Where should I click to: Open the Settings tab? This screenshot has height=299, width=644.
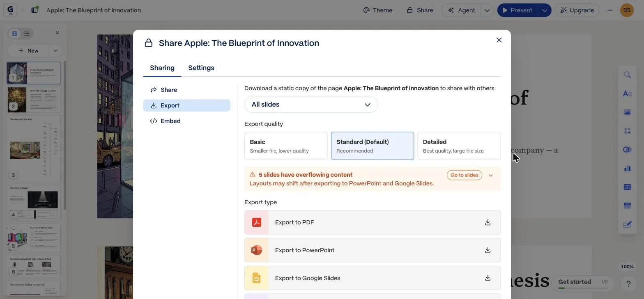201,68
